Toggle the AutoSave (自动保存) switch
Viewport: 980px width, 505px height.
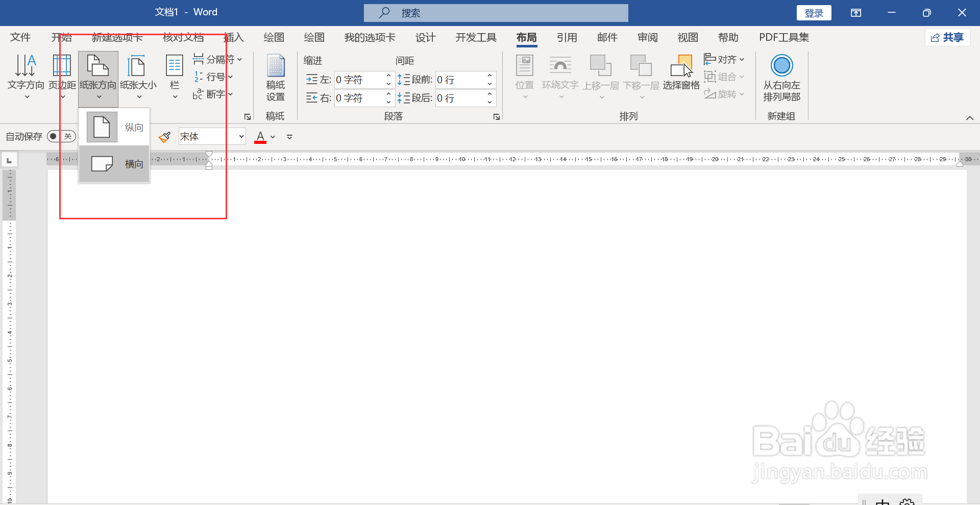[x=61, y=136]
